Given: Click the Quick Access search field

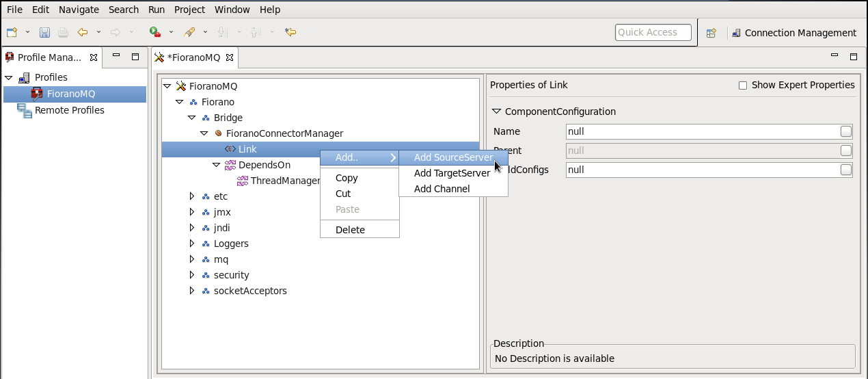Looking at the screenshot, I should click(x=653, y=32).
